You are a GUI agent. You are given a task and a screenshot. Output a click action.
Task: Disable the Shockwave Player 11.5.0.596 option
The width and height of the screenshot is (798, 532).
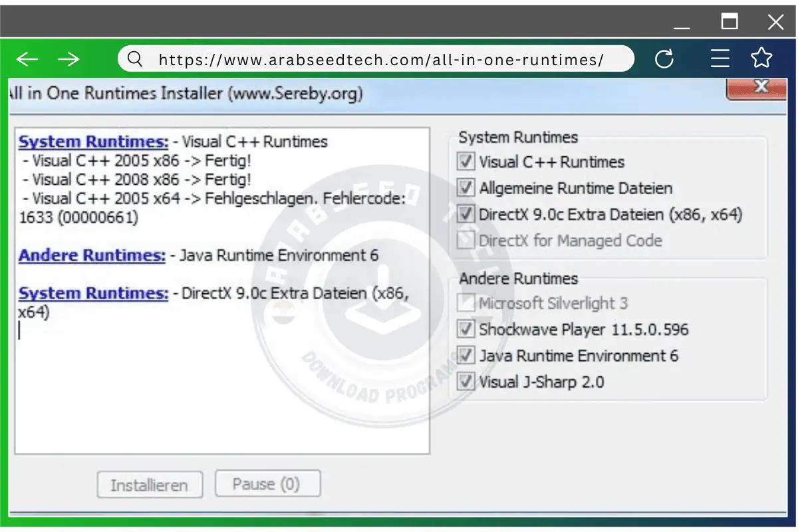coord(466,329)
